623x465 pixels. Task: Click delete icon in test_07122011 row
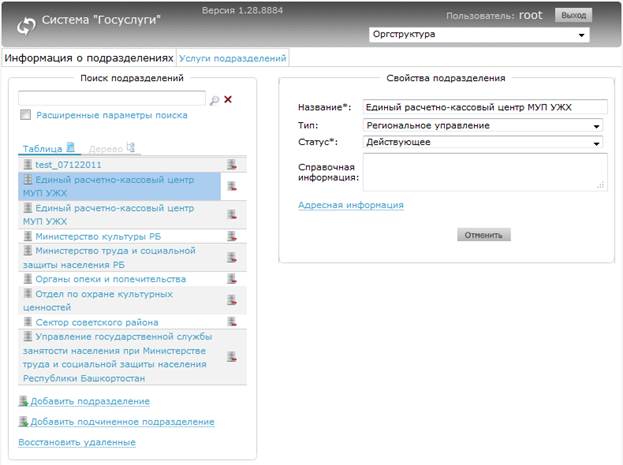coord(232,165)
